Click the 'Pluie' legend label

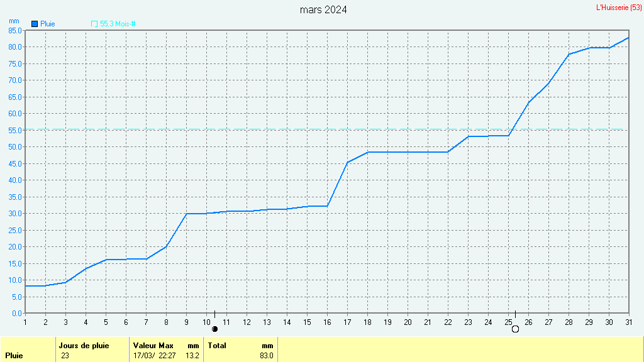click(x=48, y=24)
